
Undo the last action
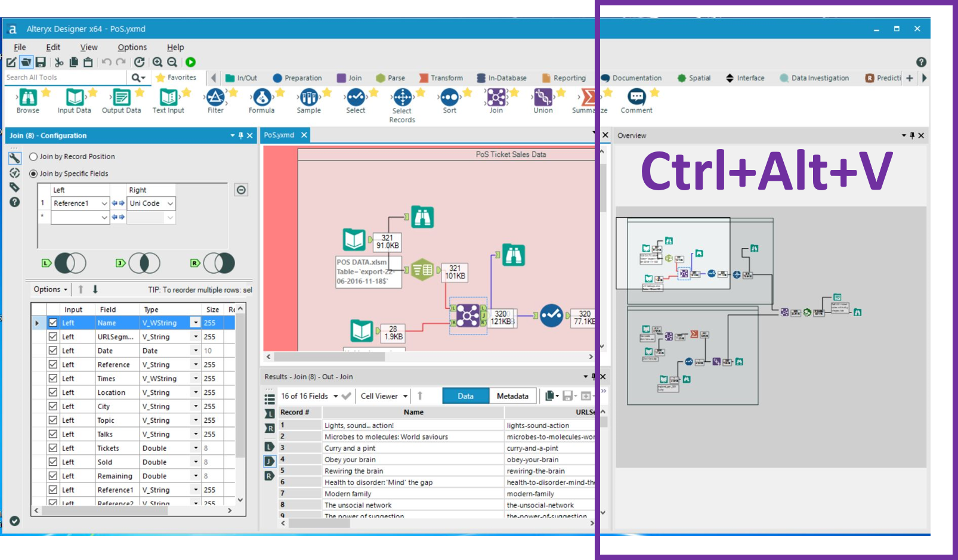point(106,62)
